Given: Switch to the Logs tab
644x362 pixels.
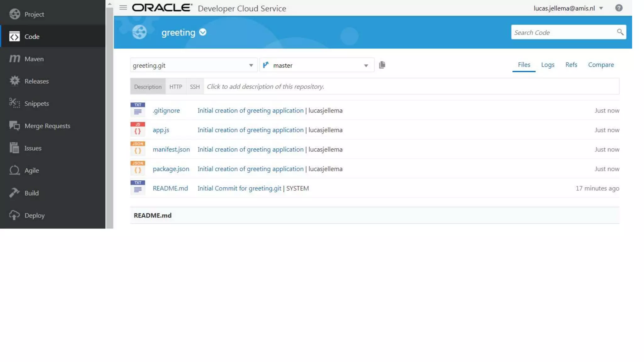Looking at the screenshot, I should pyautogui.click(x=547, y=65).
